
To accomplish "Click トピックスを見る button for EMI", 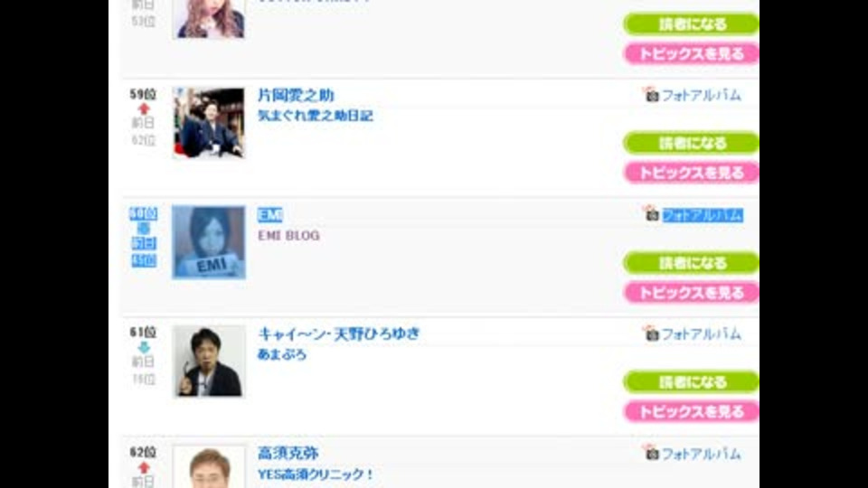I will click(691, 293).
